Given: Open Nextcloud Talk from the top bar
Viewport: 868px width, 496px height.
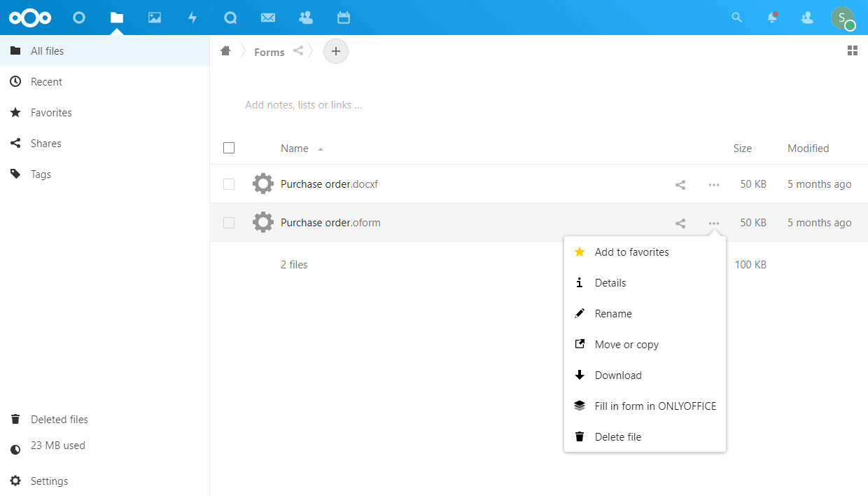Looking at the screenshot, I should click(x=230, y=18).
